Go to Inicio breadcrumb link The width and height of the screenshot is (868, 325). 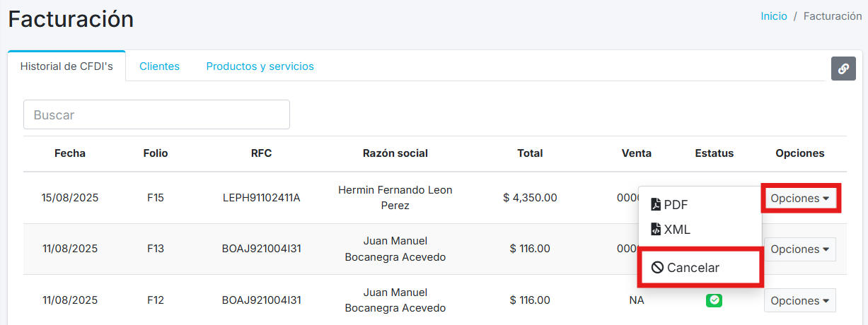(x=774, y=16)
